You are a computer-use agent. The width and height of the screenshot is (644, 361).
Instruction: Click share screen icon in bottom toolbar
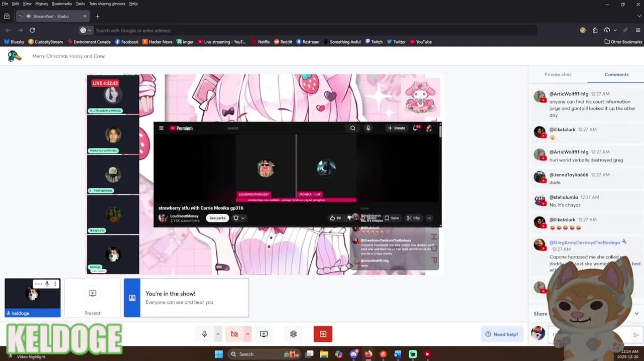click(x=264, y=334)
